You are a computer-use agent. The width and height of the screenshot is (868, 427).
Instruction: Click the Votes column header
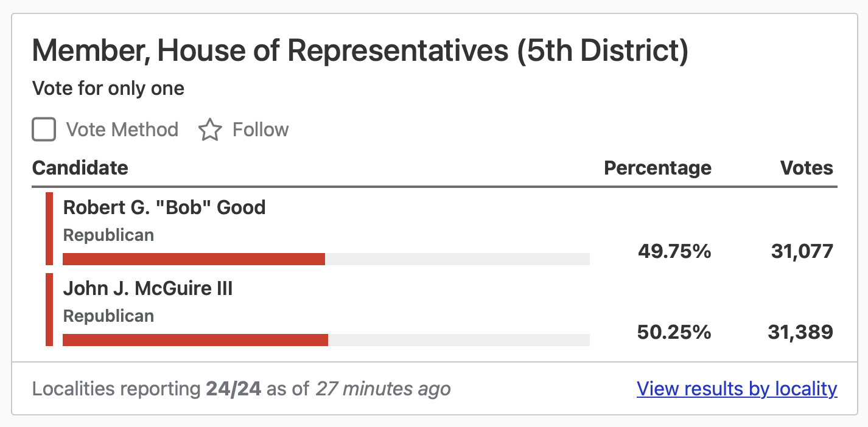pyautogui.click(x=807, y=168)
